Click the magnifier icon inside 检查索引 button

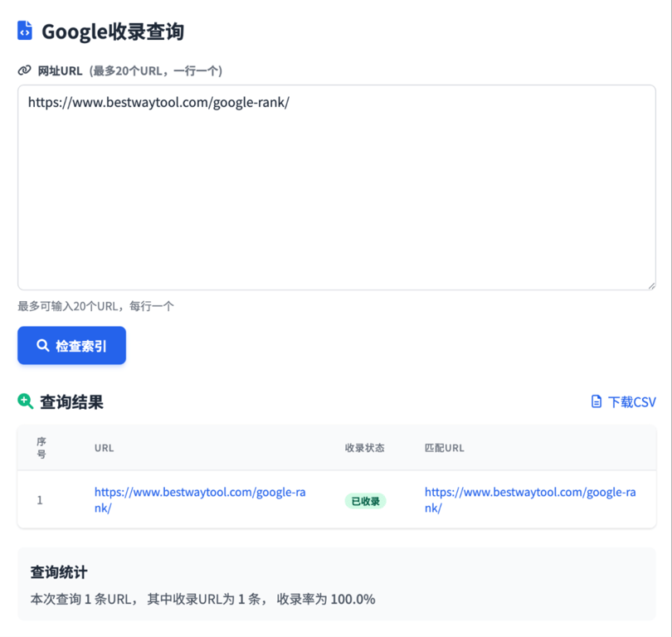tap(43, 345)
